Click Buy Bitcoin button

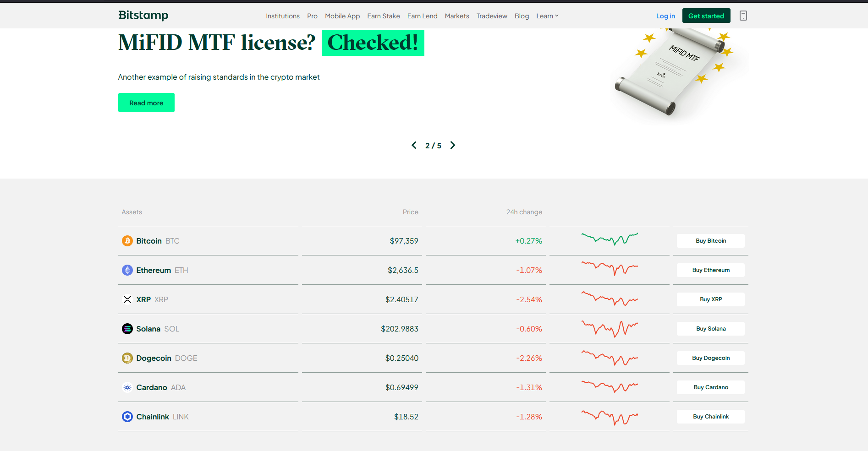[711, 241]
